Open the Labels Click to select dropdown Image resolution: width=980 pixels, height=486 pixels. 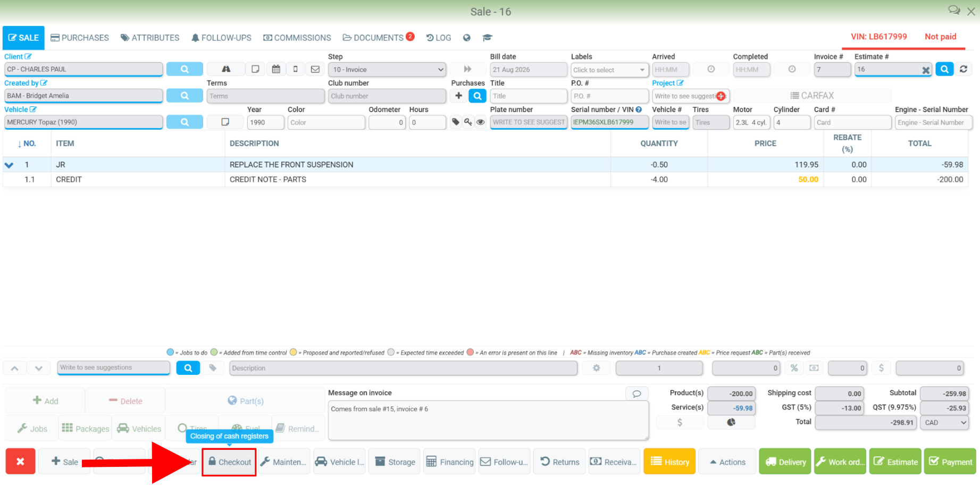point(610,70)
